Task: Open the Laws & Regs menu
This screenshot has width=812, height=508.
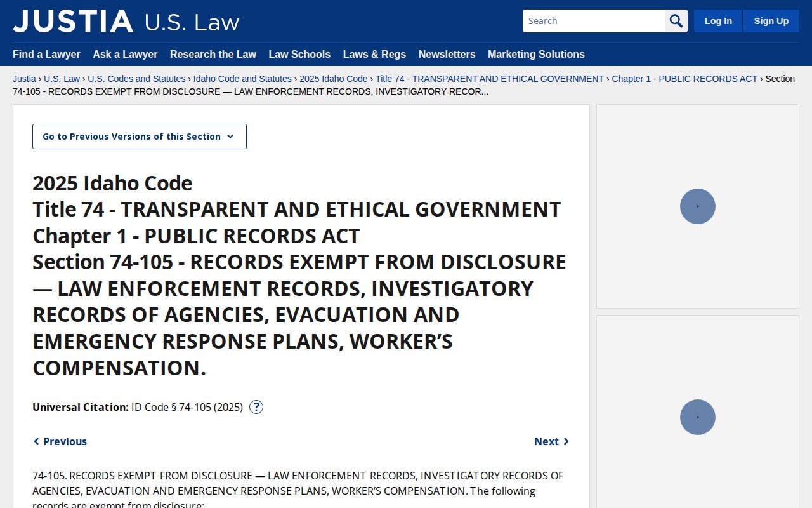Action: point(374,54)
